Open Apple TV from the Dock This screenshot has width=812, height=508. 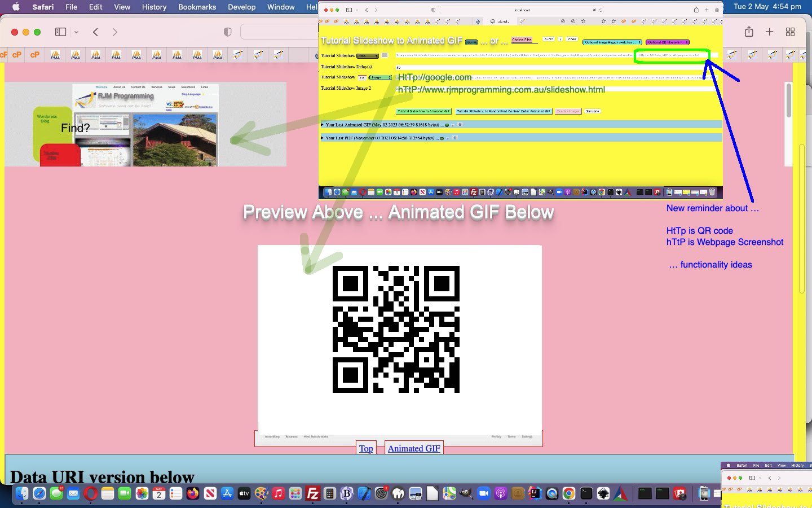coord(244,493)
